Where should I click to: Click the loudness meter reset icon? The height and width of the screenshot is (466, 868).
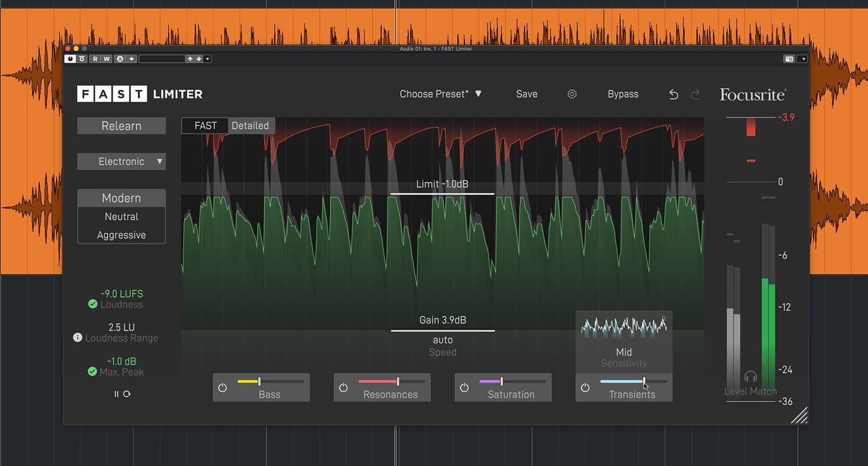coord(127,394)
